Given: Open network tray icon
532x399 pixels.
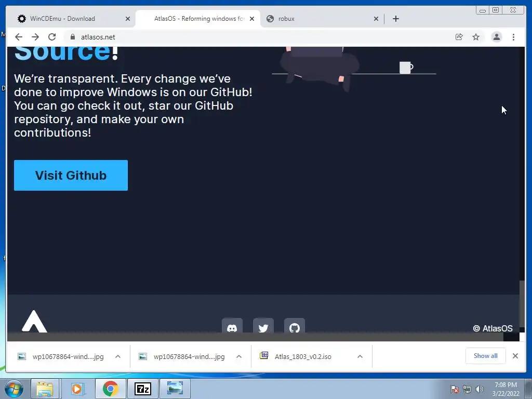Looking at the screenshot, I should (x=467, y=389).
